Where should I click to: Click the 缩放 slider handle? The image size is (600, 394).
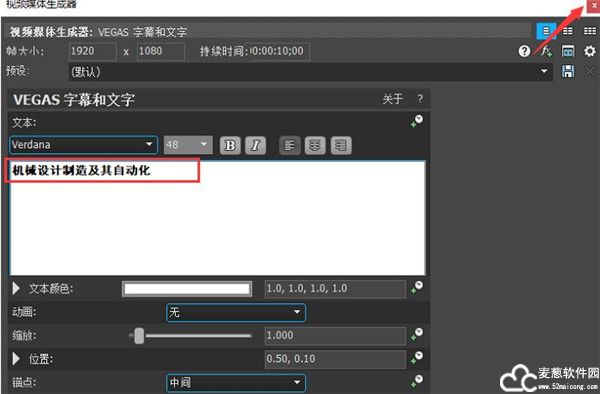click(139, 336)
